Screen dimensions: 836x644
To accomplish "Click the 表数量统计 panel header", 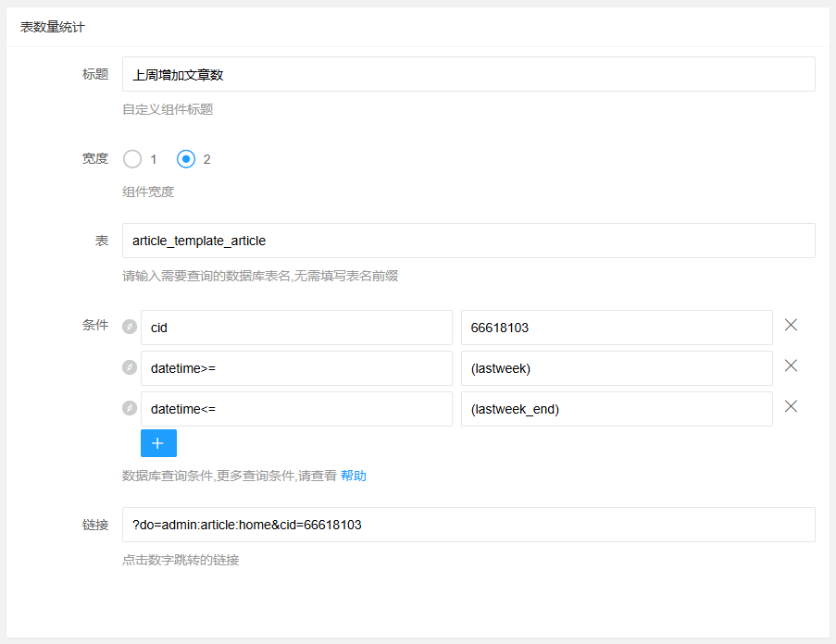I will (53, 27).
